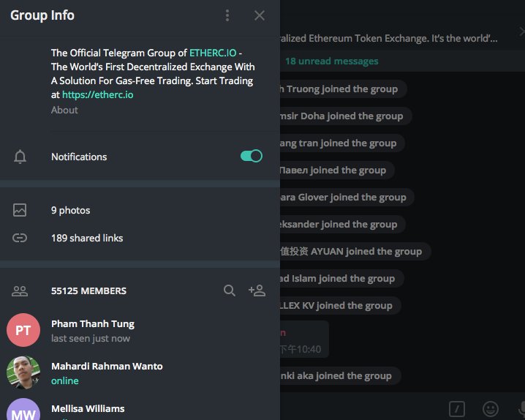Click 'Islam joined the group' message
Viewport: 525px width, 420px height.
point(341,279)
